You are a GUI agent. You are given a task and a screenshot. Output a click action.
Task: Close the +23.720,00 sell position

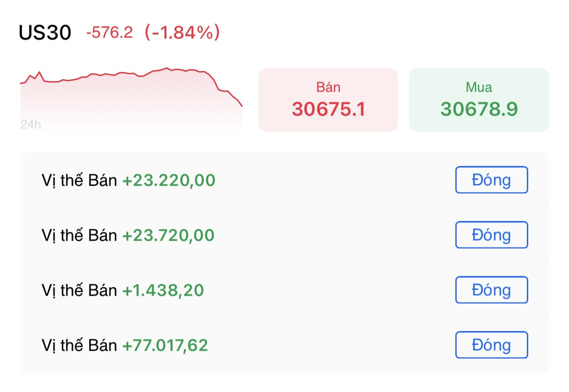point(492,235)
